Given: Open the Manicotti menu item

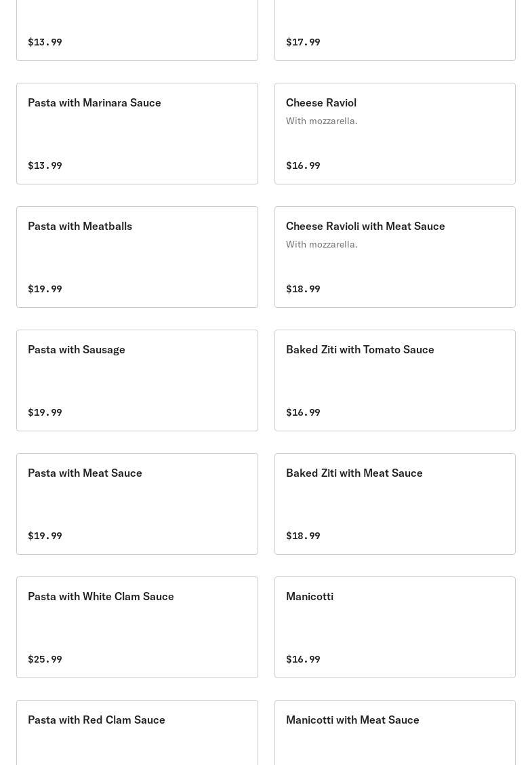Looking at the screenshot, I should (x=394, y=627).
